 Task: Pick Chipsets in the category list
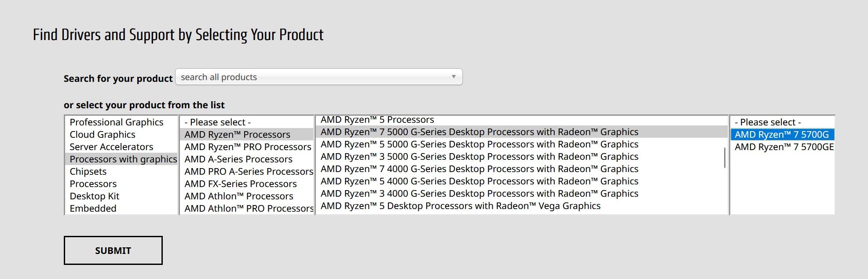tap(88, 172)
